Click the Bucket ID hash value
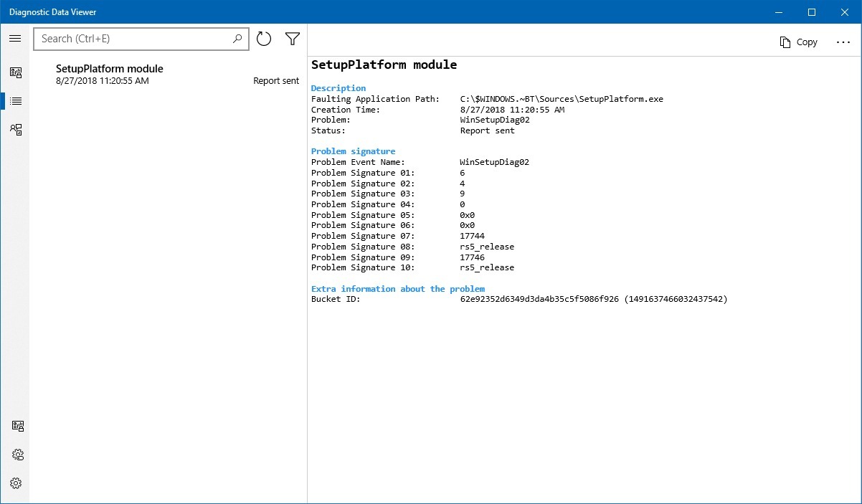Image resolution: width=862 pixels, height=504 pixels. pos(594,299)
